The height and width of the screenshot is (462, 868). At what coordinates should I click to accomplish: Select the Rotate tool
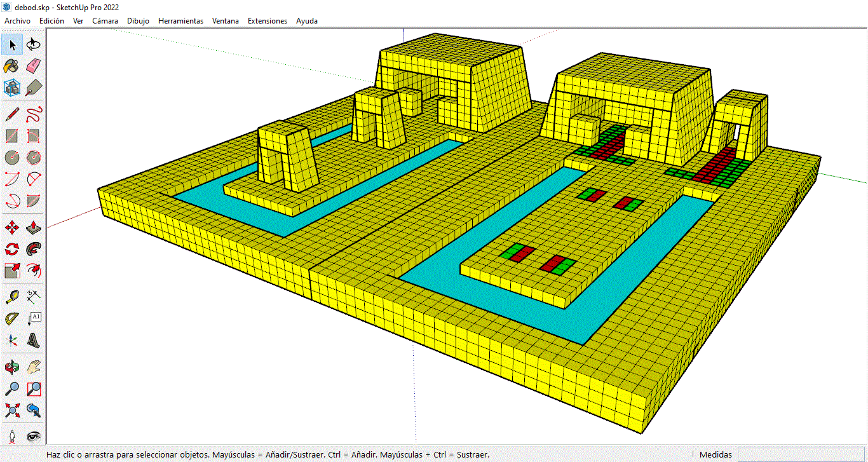click(x=12, y=249)
